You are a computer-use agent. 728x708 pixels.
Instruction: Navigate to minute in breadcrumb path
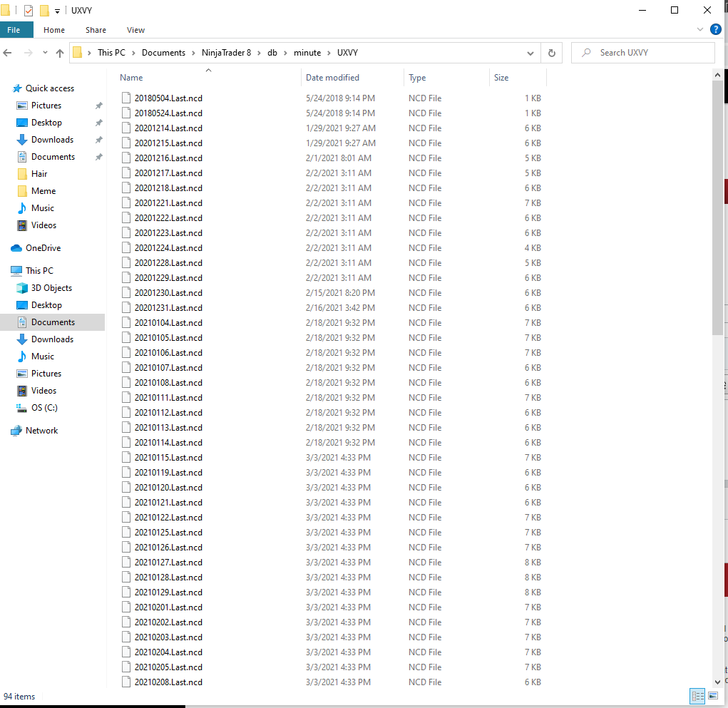[x=307, y=53]
